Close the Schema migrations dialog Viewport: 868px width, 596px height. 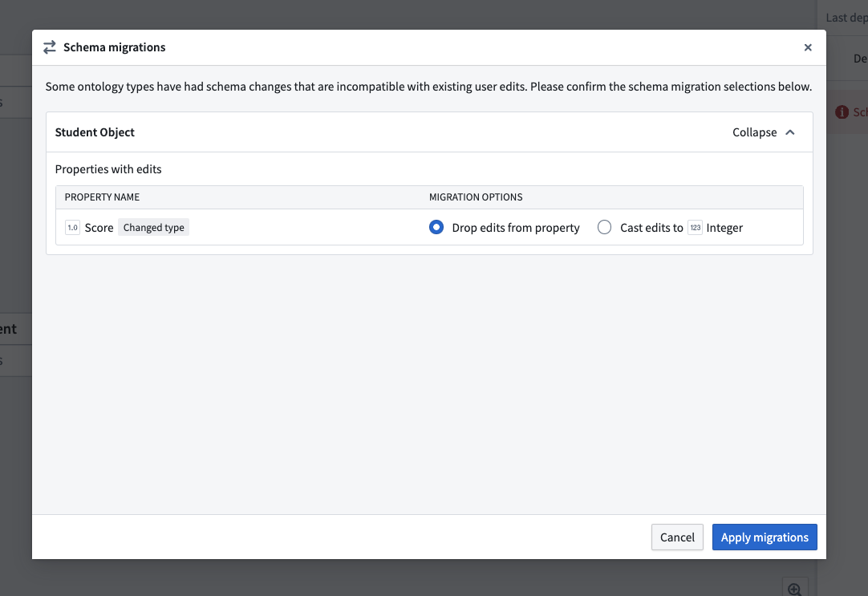pos(808,47)
